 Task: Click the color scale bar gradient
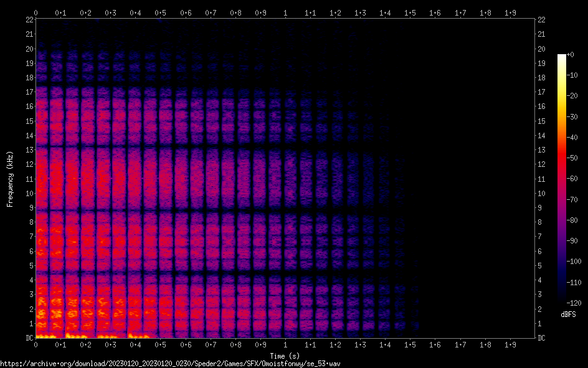tap(562, 178)
